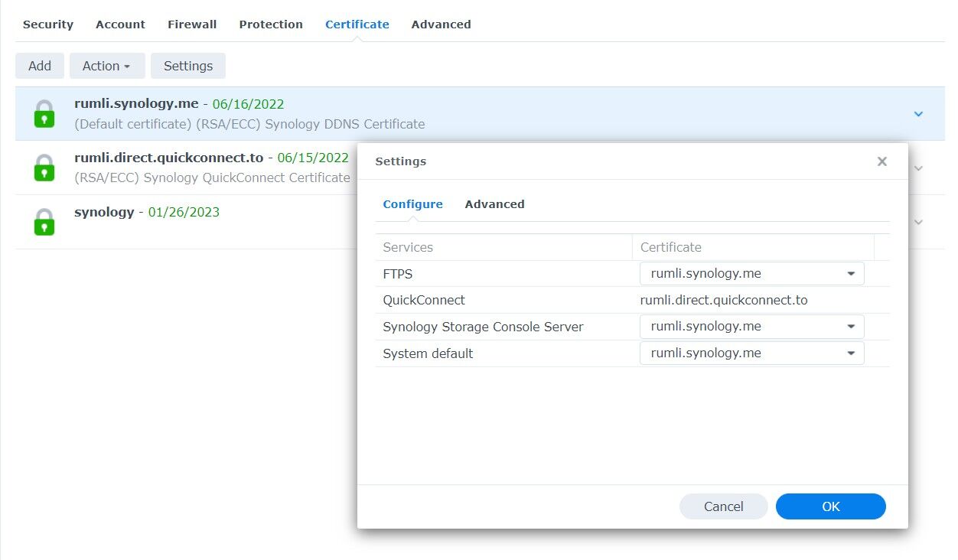
Task: Click the 06/16/2022 expiry date
Action: coord(249,103)
